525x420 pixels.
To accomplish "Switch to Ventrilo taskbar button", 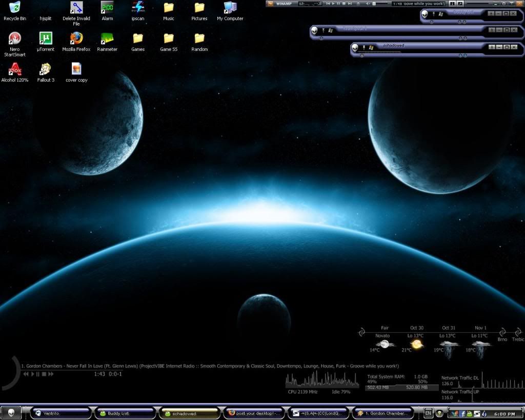I will 61,413.
